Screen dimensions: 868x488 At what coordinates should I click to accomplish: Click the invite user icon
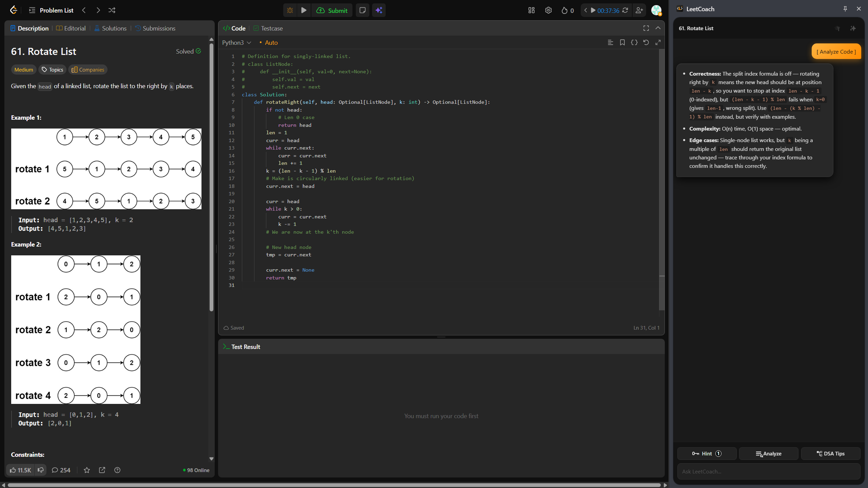click(x=639, y=10)
